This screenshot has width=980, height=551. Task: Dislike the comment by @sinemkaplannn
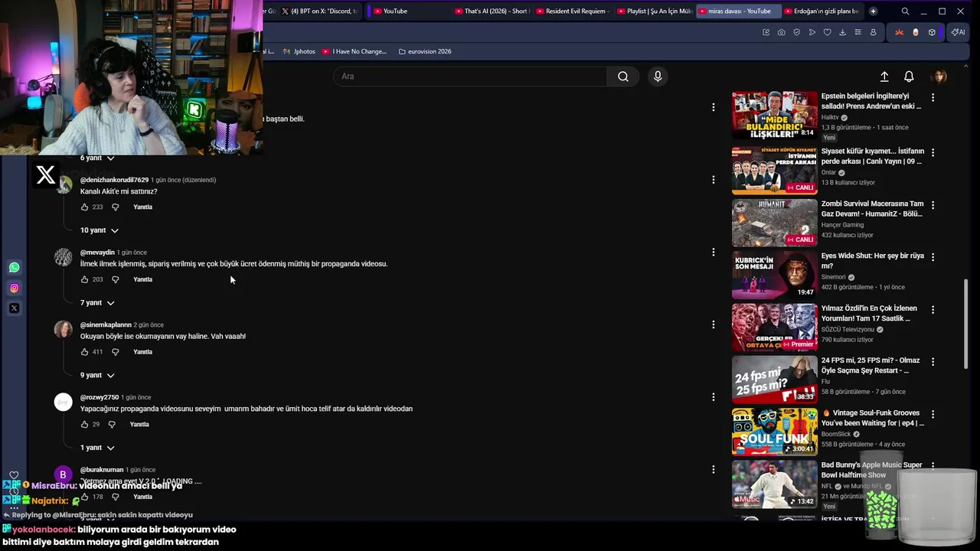(x=116, y=352)
